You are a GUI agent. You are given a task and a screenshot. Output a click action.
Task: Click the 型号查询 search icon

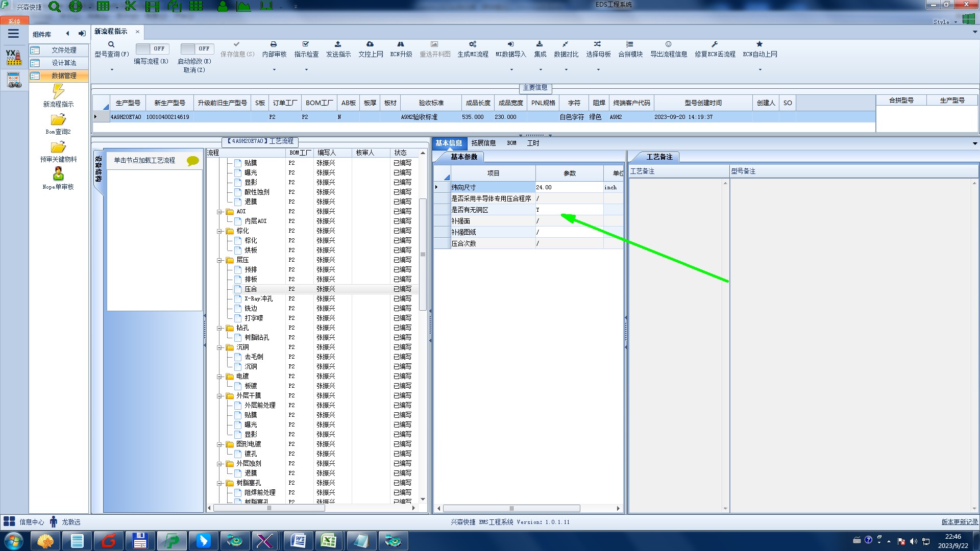[111, 45]
